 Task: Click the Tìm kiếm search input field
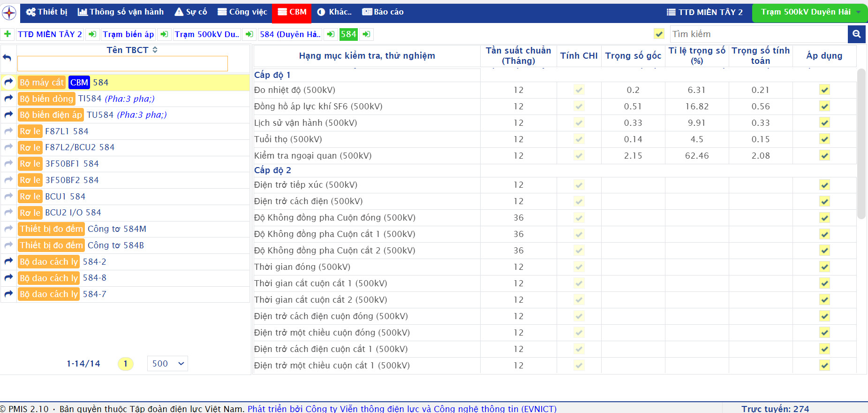point(758,34)
